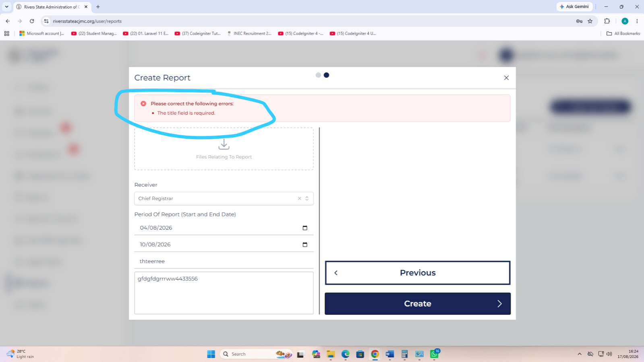Screen dimensions: 644x362
Task: Click the Files Relating To Report label
Action: click(224, 157)
